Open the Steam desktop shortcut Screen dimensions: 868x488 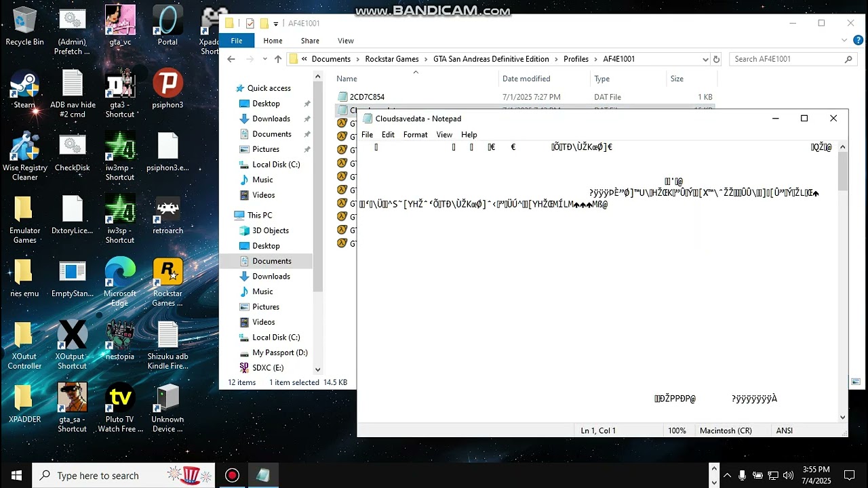[24, 89]
